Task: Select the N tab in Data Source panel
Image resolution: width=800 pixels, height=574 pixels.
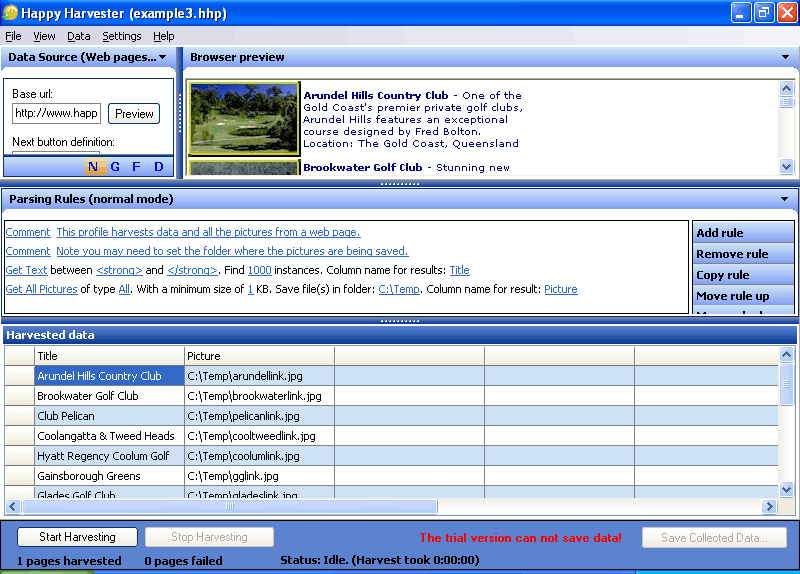Action: [93, 167]
